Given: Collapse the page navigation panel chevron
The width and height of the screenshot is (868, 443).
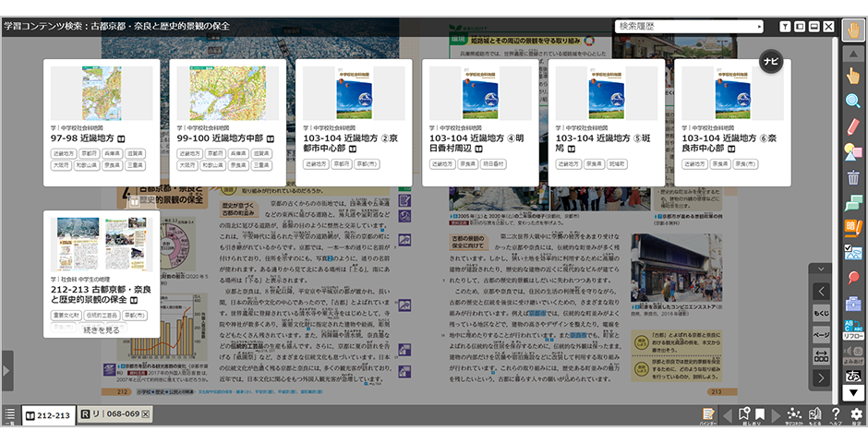Looking at the screenshot, I should pos(821,269).
